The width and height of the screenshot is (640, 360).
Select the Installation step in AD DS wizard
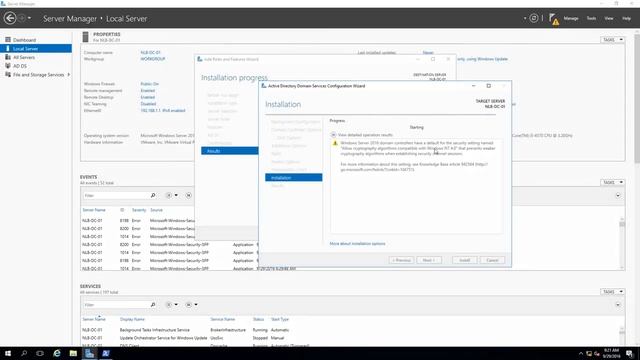[x=293, y=178]
